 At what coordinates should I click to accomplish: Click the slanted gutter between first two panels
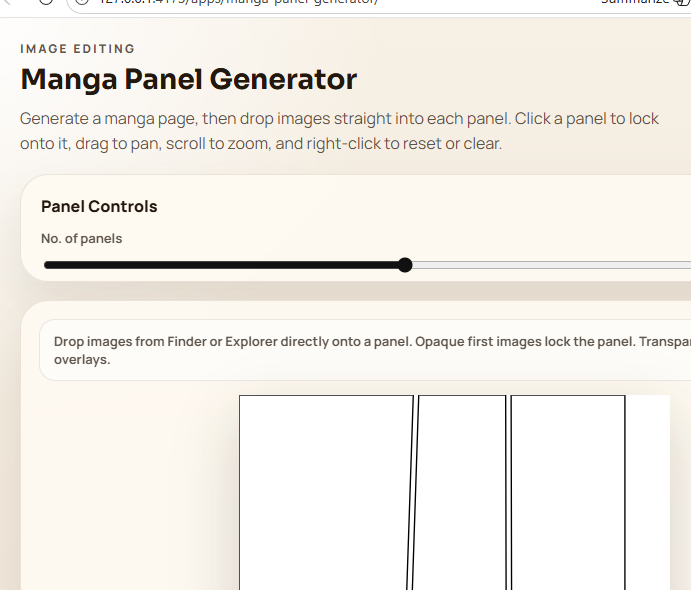(413, 490)
